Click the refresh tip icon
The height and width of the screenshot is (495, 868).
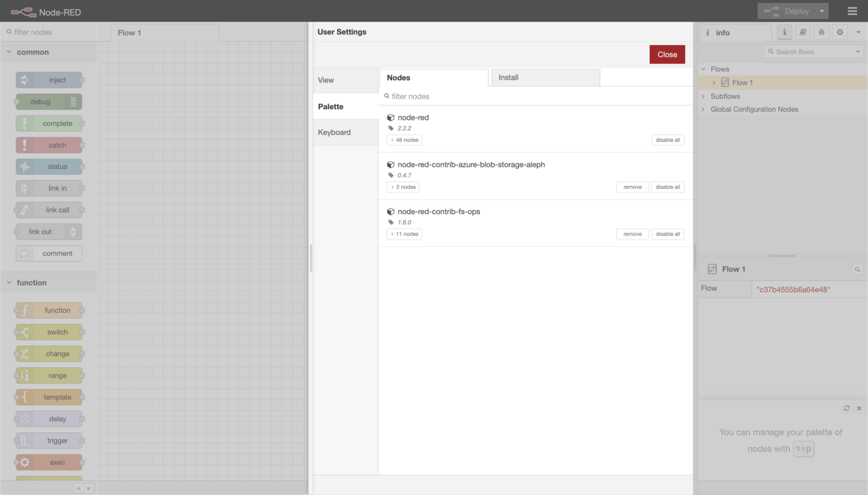coord(846,408)
